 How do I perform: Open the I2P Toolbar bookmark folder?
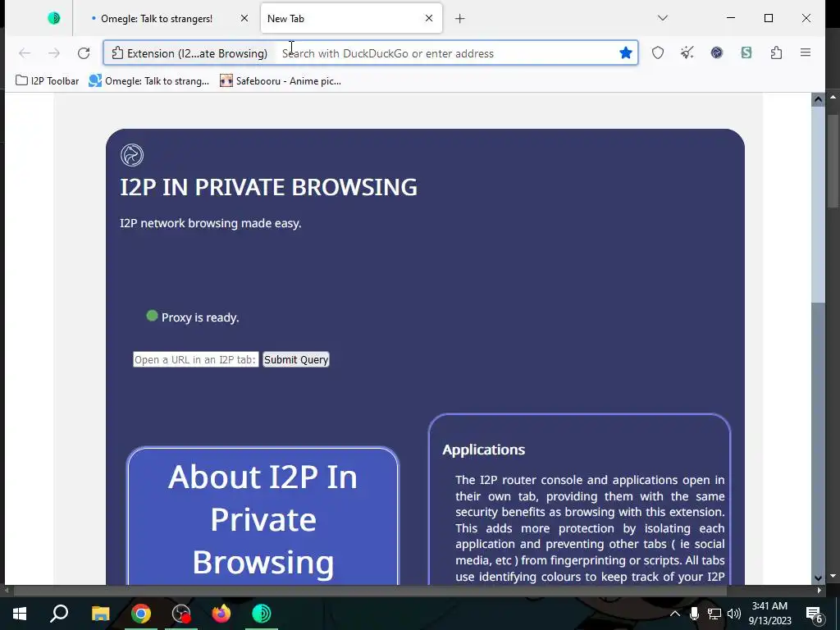pyautogui.click(x=47, y=81)
